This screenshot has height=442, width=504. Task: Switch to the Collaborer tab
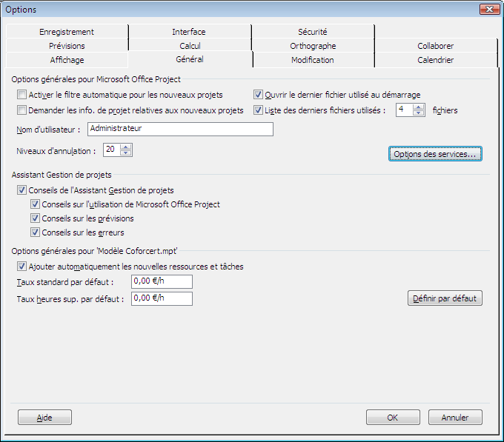coord(435,46)
